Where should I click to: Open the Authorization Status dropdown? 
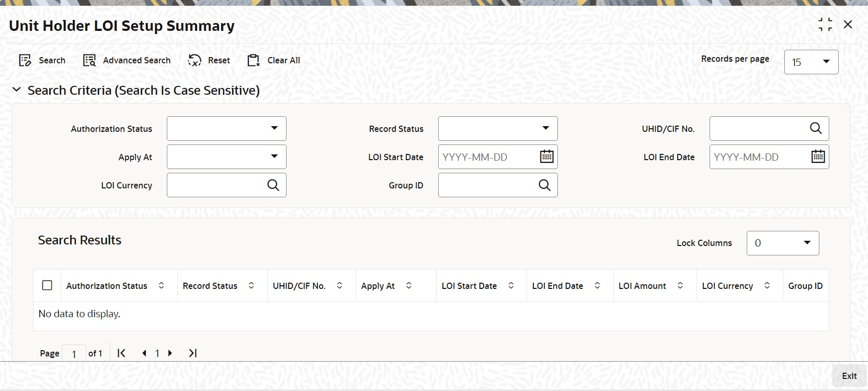(x=226, y=128)
